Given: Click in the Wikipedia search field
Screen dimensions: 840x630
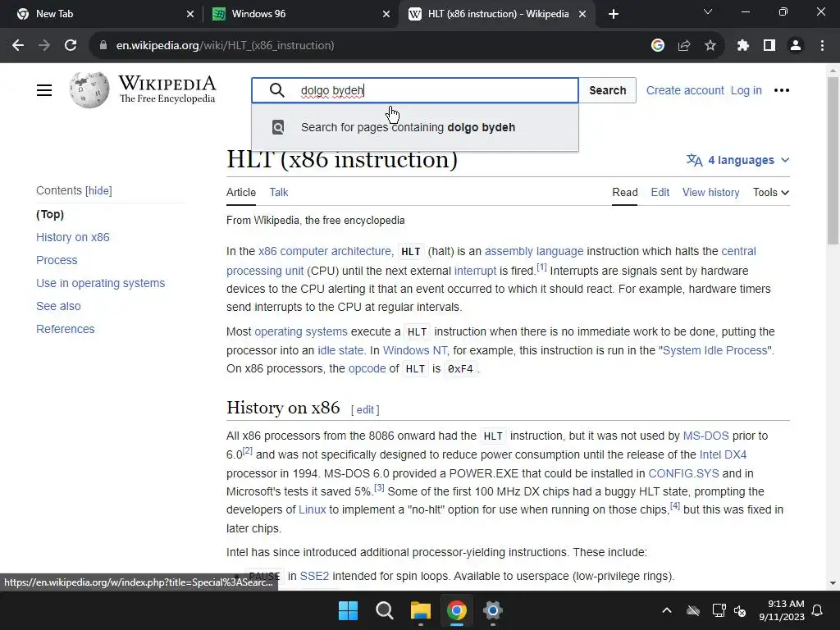Looking at the screenshot, I should pyautogui.click(x=415, y=90).
